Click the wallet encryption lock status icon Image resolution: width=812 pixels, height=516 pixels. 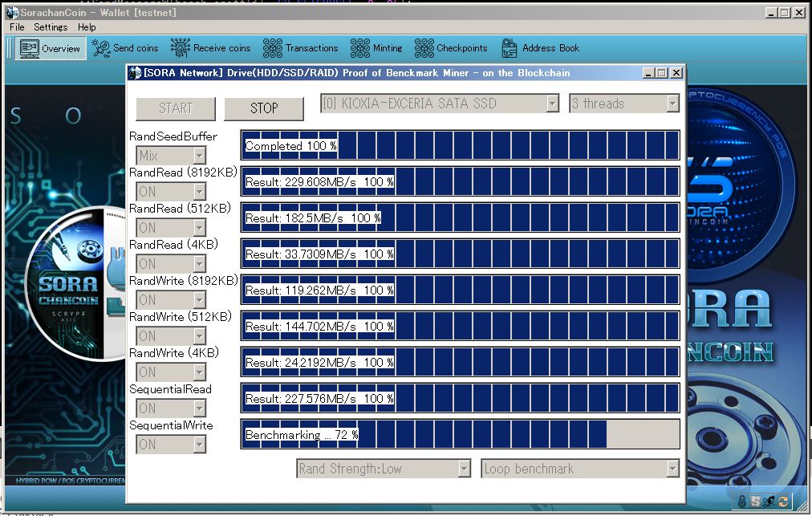[x=742, y=501]
